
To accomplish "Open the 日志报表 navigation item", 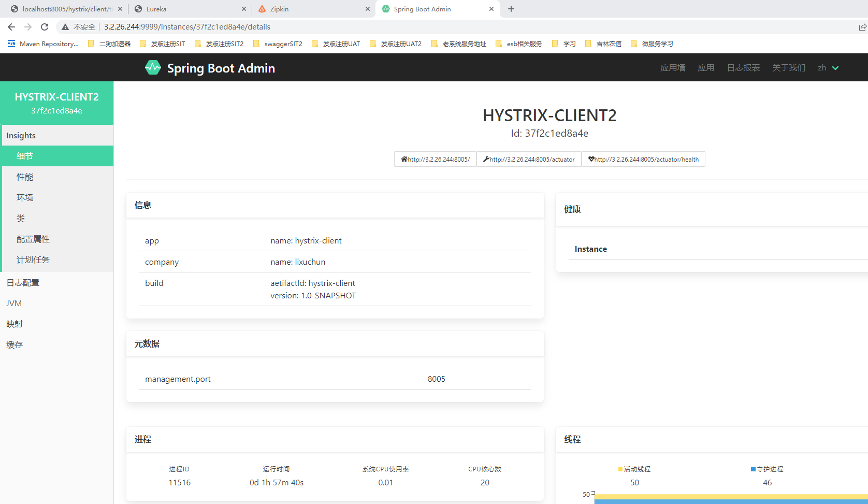I will tap(743, 68).
